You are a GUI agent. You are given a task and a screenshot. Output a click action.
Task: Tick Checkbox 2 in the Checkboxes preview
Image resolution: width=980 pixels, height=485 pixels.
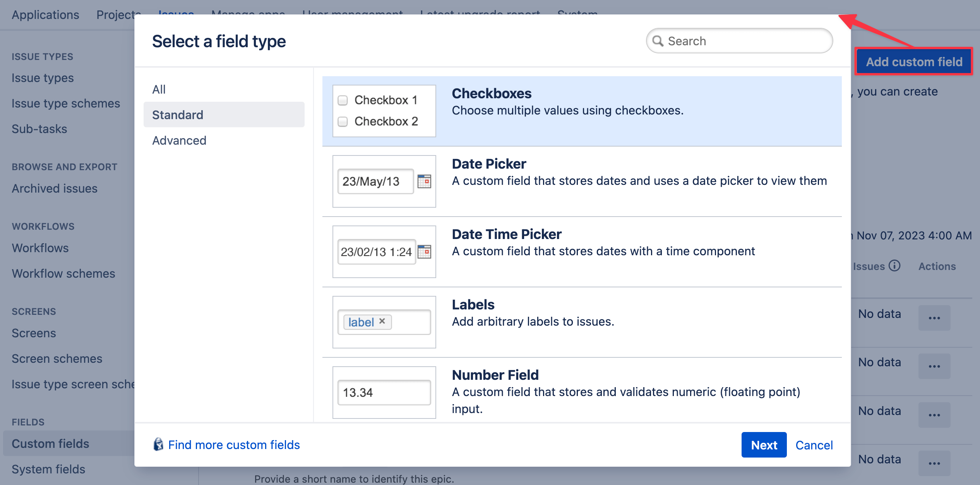pos(342,121)
